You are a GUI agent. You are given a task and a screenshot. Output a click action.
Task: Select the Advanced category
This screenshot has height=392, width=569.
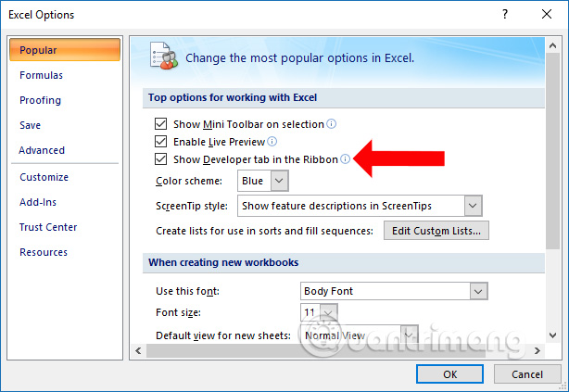coord(42,150)
